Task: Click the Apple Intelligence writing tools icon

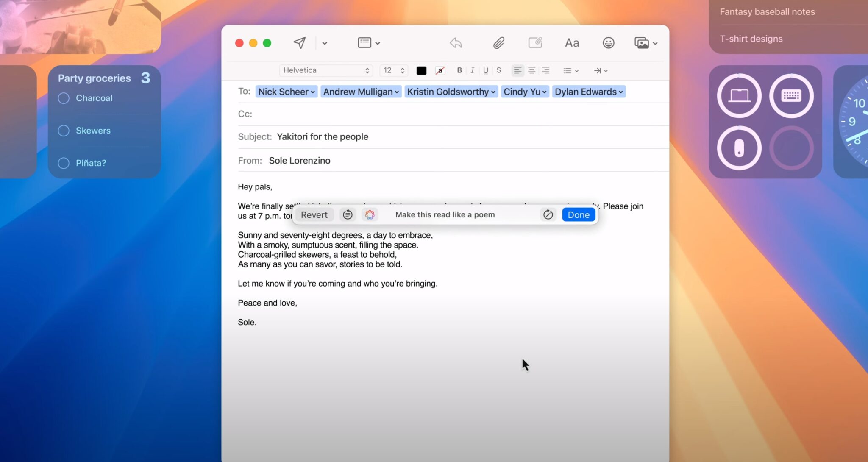Action: (370, 215)
